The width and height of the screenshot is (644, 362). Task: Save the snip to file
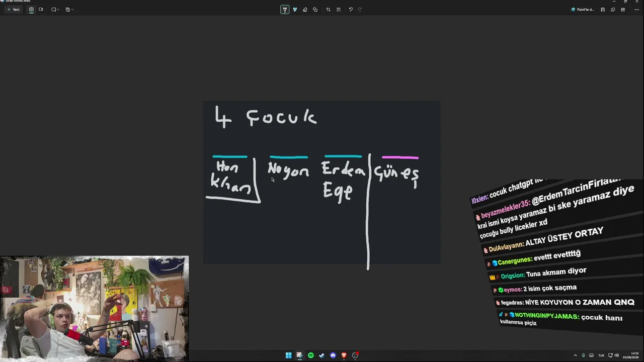[x=603, y=10]
